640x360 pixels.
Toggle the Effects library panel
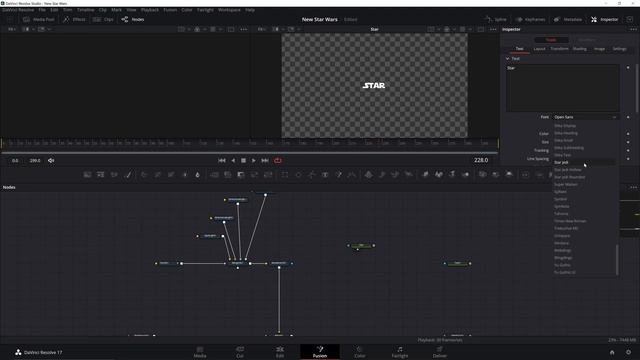tap(74, 19)
